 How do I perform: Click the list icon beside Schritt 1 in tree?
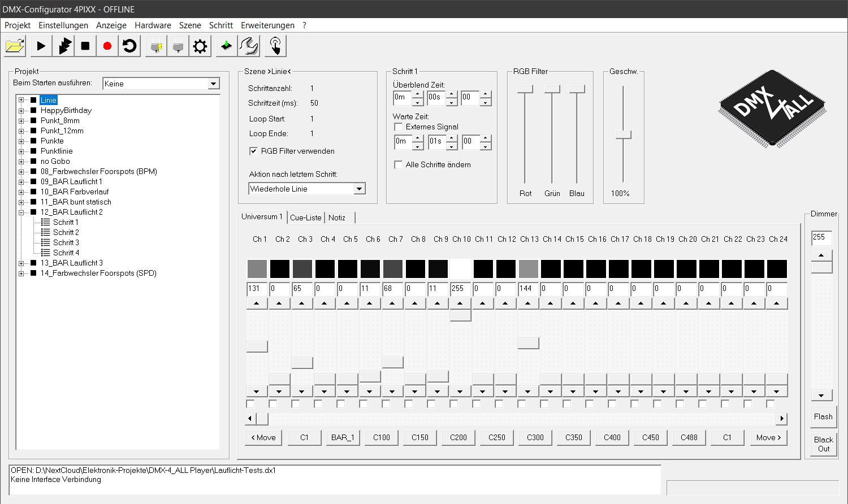click(46, 222)
